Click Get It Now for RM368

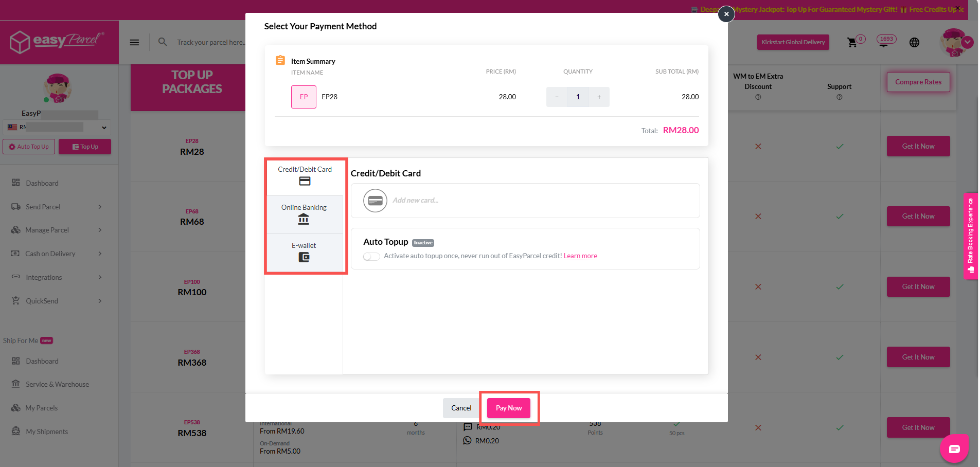pos(918,357)
